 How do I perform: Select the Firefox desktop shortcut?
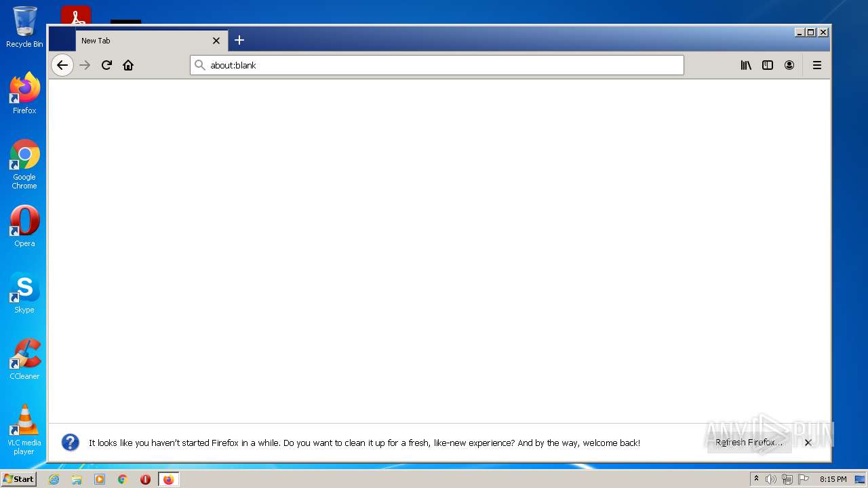click(24, 94)
